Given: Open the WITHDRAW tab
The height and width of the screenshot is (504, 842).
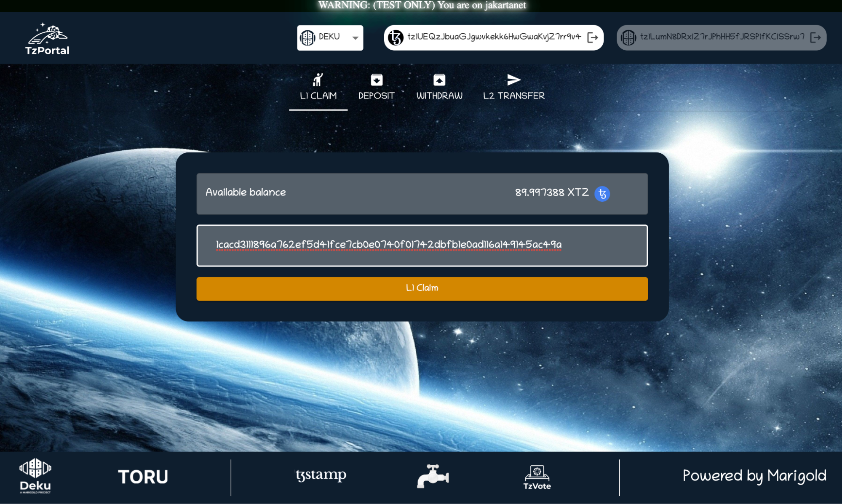Looking at the screenshot, I should (x=439, y=87).
